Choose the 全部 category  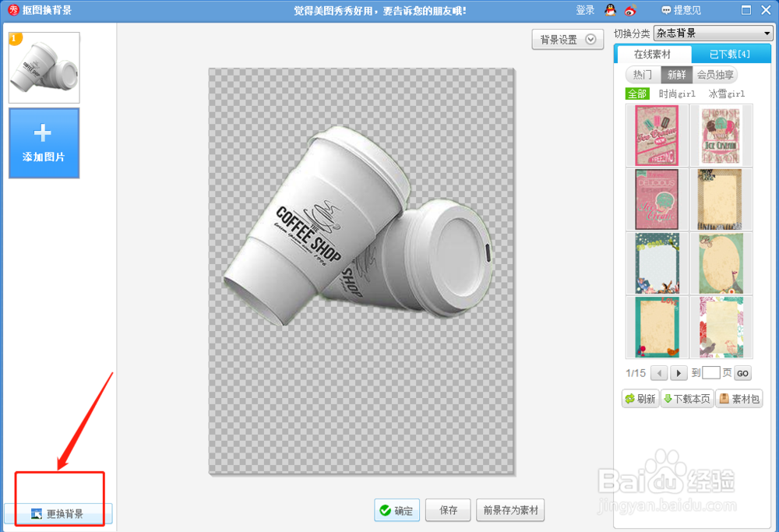[637, 93]
